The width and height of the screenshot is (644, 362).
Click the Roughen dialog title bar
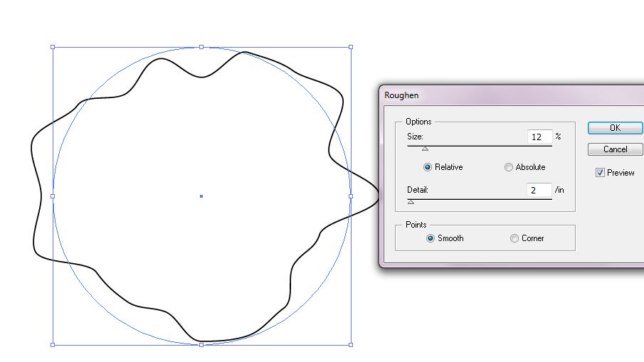click(512, 95)
